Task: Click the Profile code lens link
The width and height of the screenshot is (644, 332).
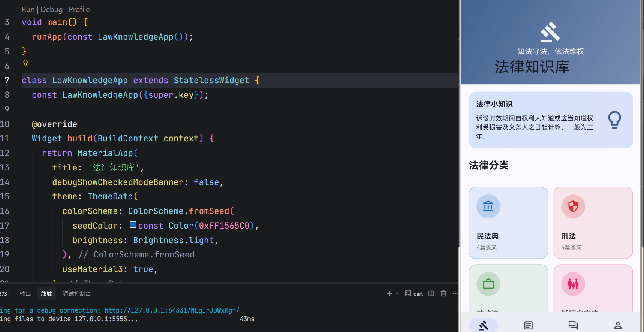Action: 79,9
